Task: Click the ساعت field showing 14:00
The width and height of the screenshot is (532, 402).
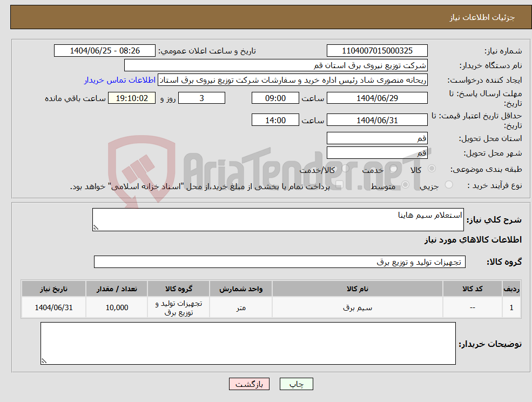Action: (275, 119)
